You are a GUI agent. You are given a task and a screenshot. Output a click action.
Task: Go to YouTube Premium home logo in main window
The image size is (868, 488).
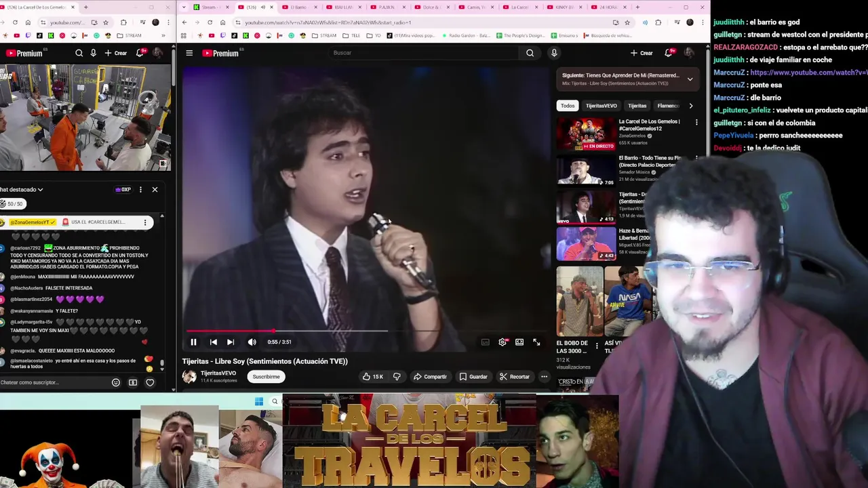[221, 53]
